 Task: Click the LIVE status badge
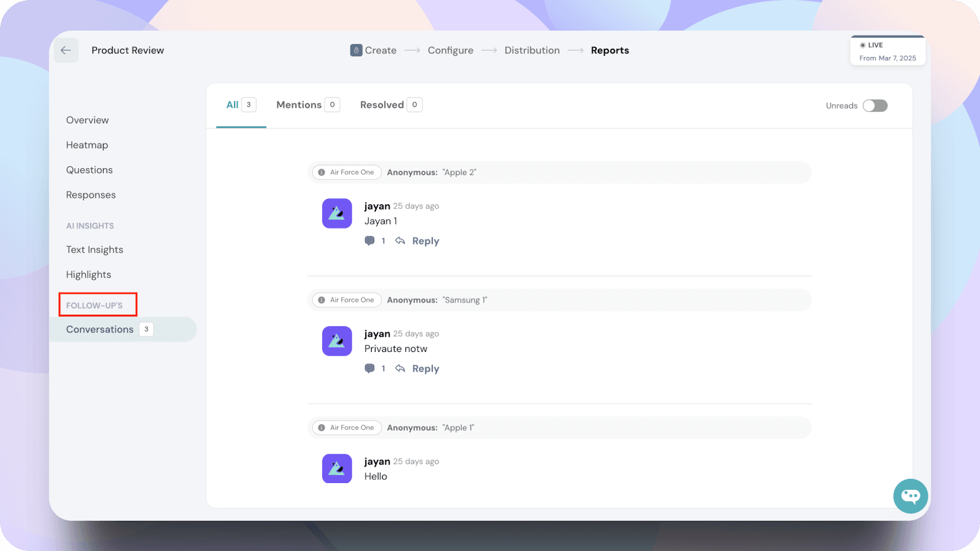tap(888, 51)
